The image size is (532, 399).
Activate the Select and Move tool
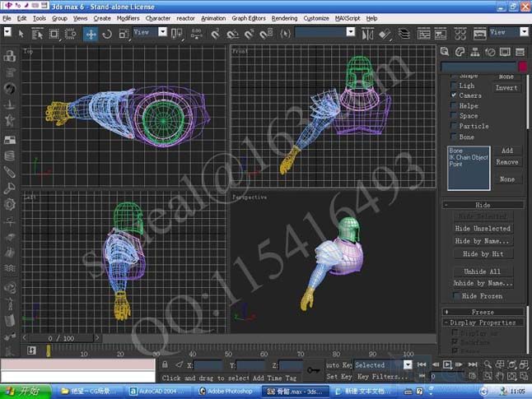click(x=91, y=35)
